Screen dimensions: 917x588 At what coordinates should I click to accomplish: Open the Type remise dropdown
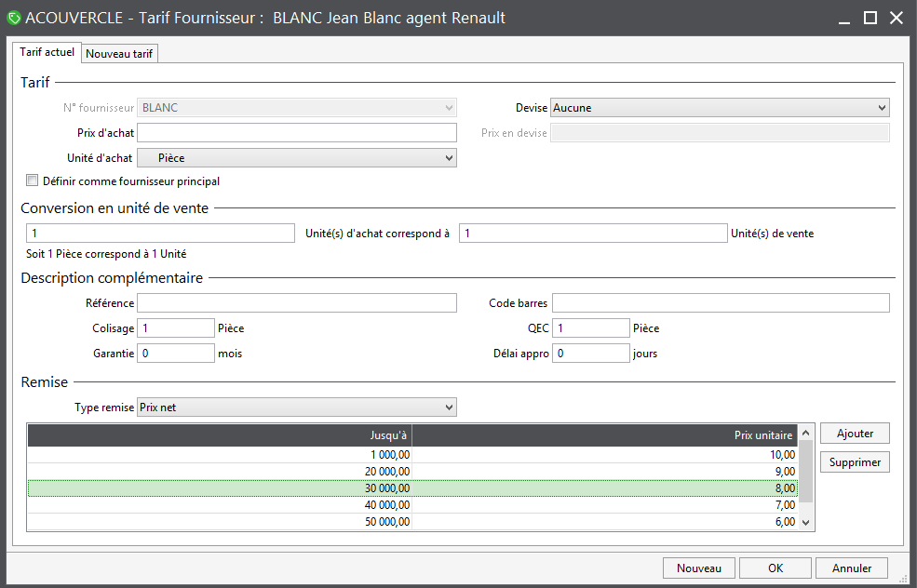click(x=296, y=408)
